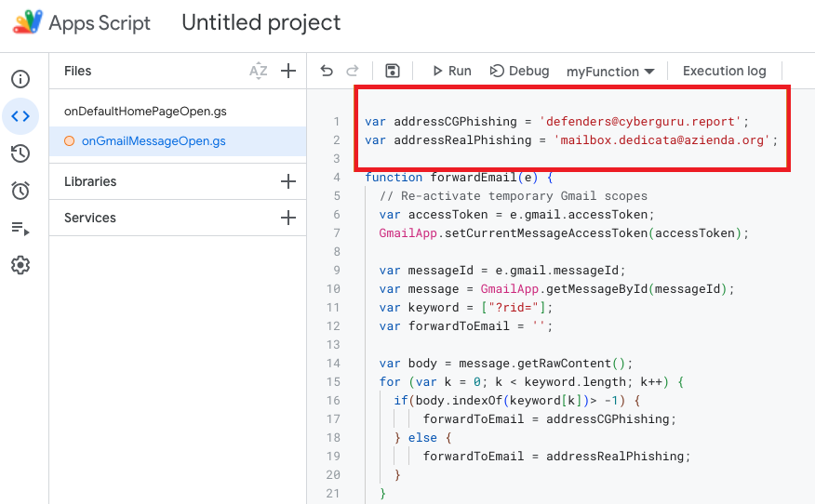
Task: Sort files alphabetically with AZ icon
Action: point(259,71)
